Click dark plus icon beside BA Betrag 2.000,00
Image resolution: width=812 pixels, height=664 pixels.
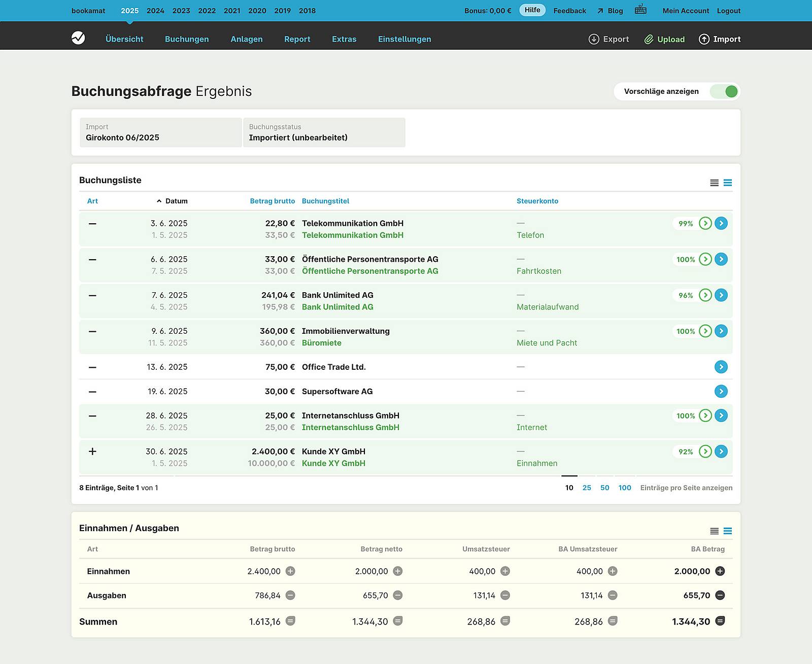pos(720,571)
